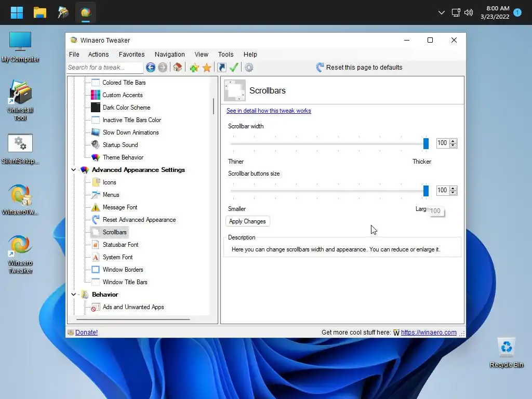
Task: Open the File menu
Action: pos(74,54)
